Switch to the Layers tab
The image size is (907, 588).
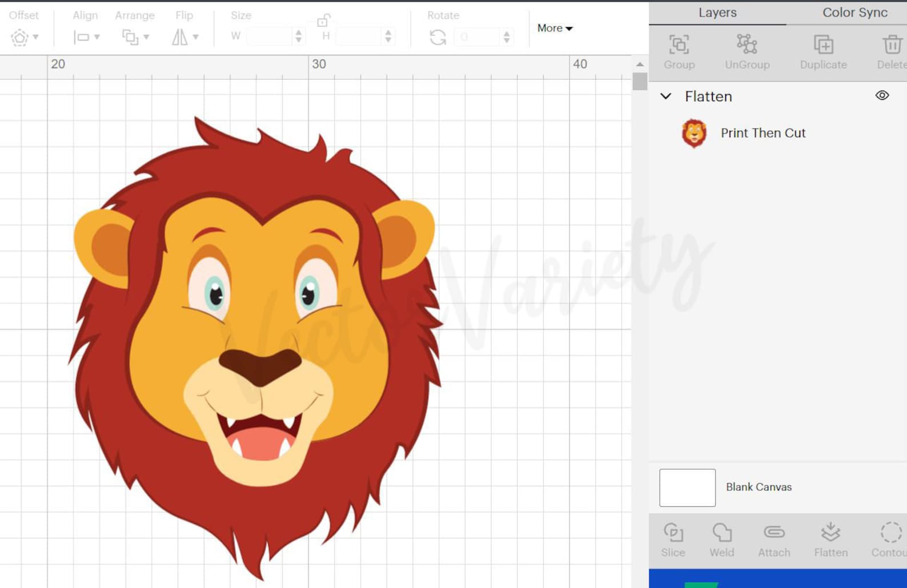717,13
